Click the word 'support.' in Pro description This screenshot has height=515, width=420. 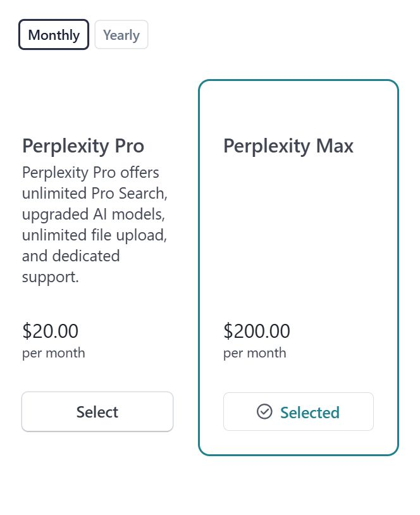50,278
